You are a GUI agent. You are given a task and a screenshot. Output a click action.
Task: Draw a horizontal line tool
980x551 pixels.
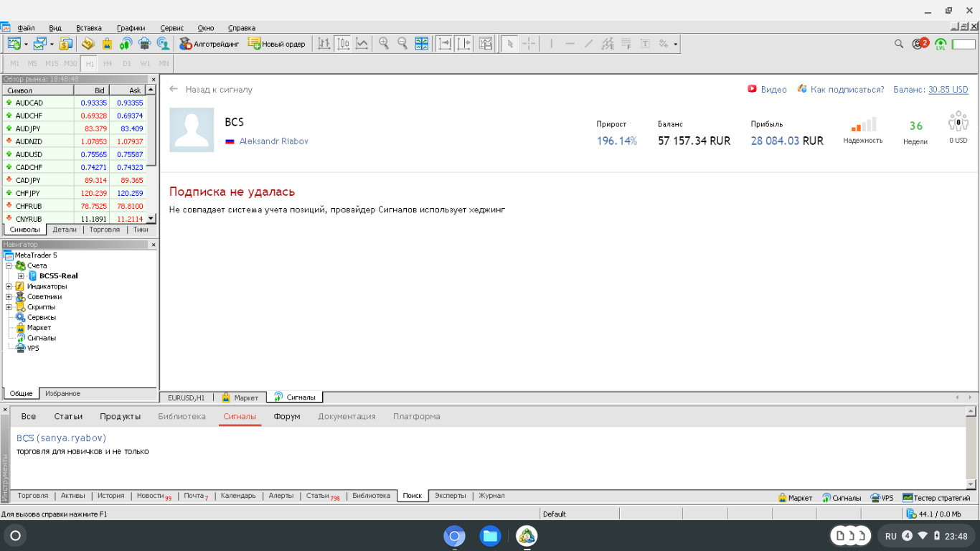click(570, 44)
